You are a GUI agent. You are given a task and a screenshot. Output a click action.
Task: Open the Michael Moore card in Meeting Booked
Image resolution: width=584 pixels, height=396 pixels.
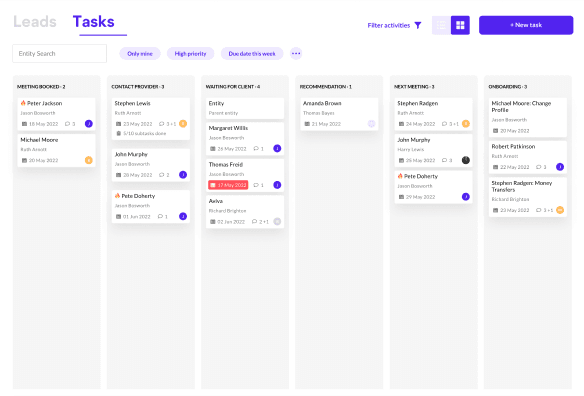point(57,151)
